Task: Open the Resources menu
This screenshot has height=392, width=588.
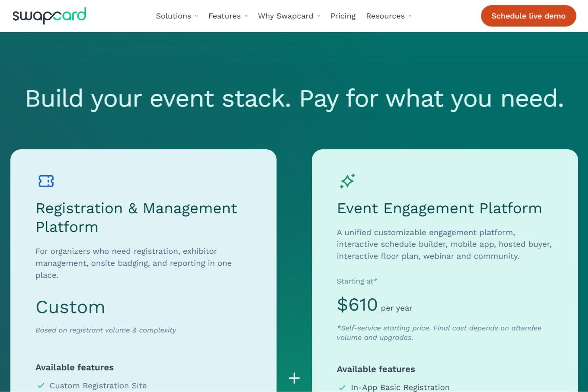Action: pyautogui.click(x=385, y=16)
